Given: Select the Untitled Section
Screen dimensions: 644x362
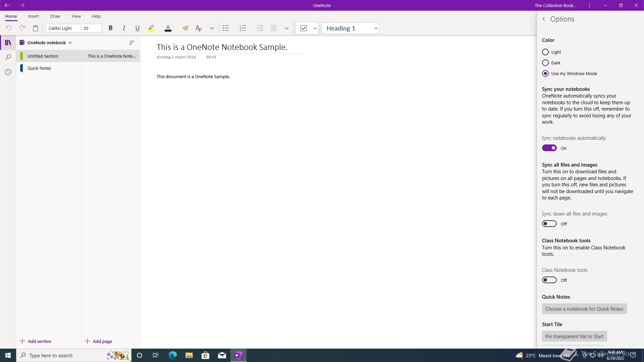Looking at the screenshot, I should click(x=49, y=56).
